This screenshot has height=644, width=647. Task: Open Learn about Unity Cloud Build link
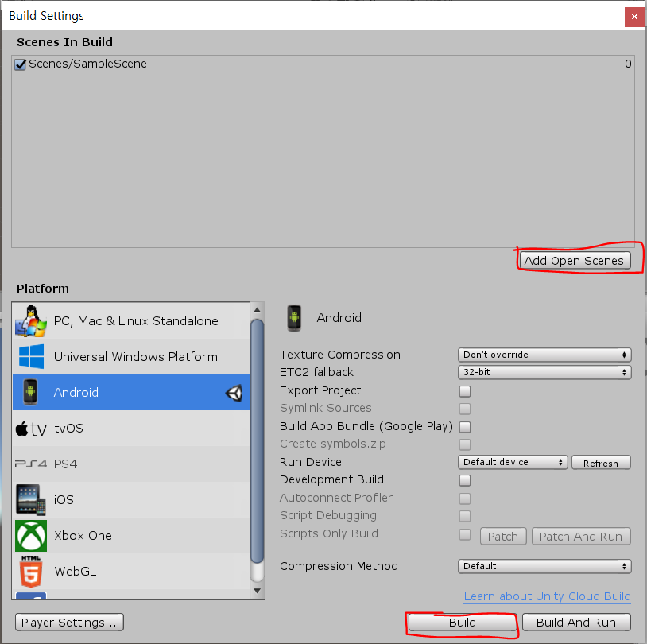[x=547, y=596]
